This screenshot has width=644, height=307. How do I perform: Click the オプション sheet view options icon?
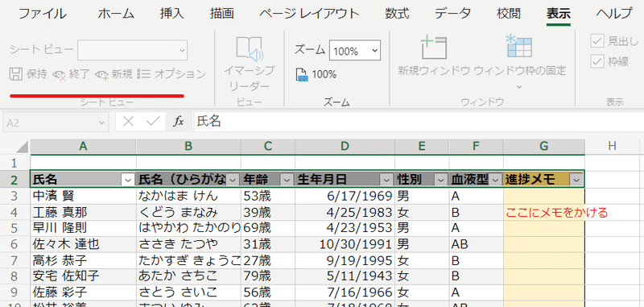coord(144,74)
